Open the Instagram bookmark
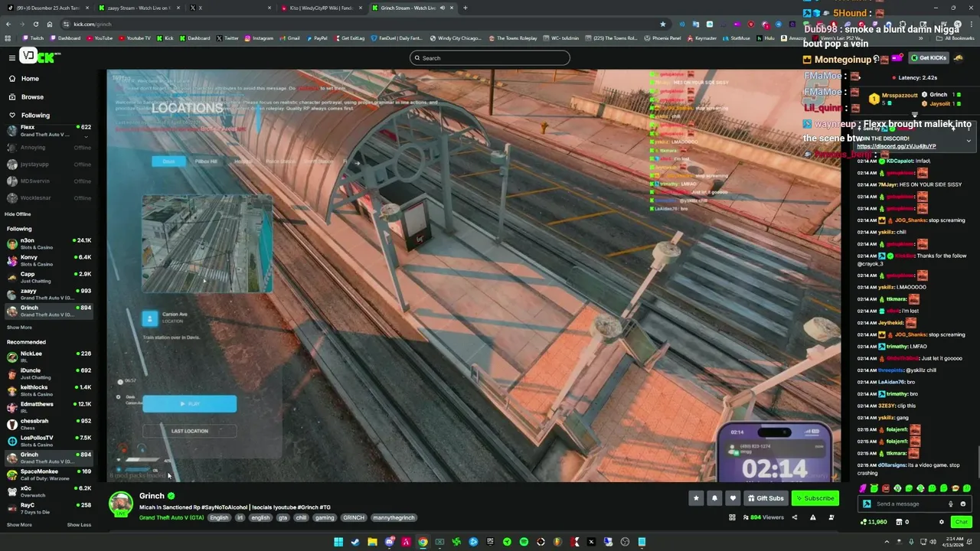Viewport: 980px width, 551px height. pyautogui.click(x=258, y=38)
